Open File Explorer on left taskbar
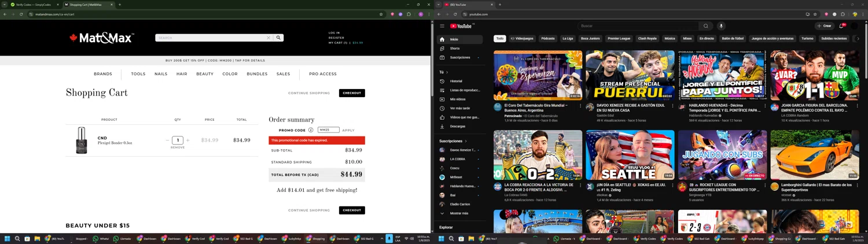Image resolution: width=868 pixels, height=244 pixels. pyautogui.click(x=37, y=239)
